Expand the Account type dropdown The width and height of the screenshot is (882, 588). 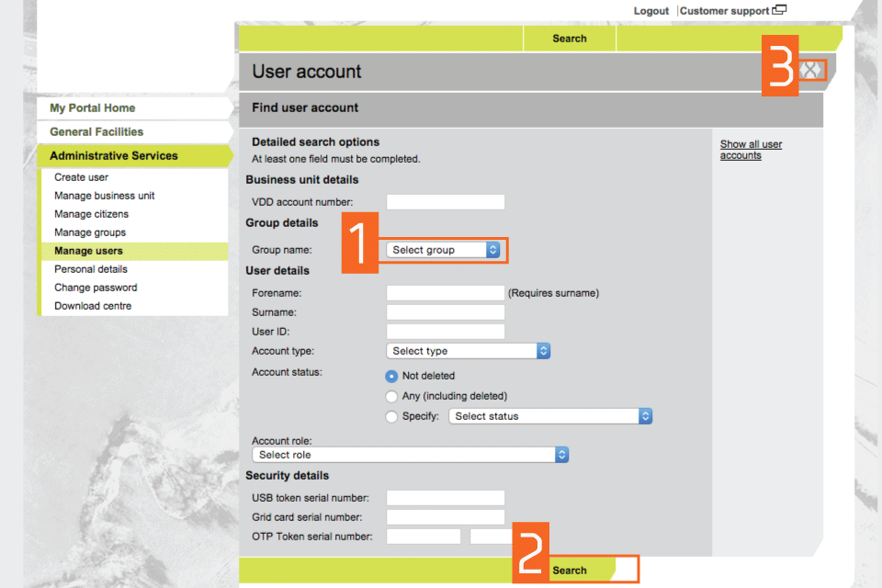click(468, 351)
